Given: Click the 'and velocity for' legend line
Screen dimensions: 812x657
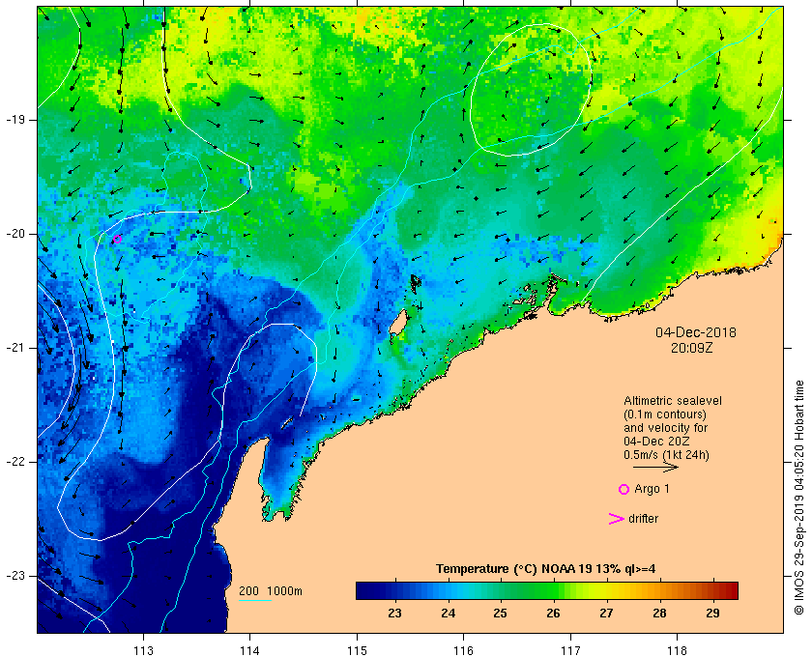Looking at the screenshot, I should 665,428.
